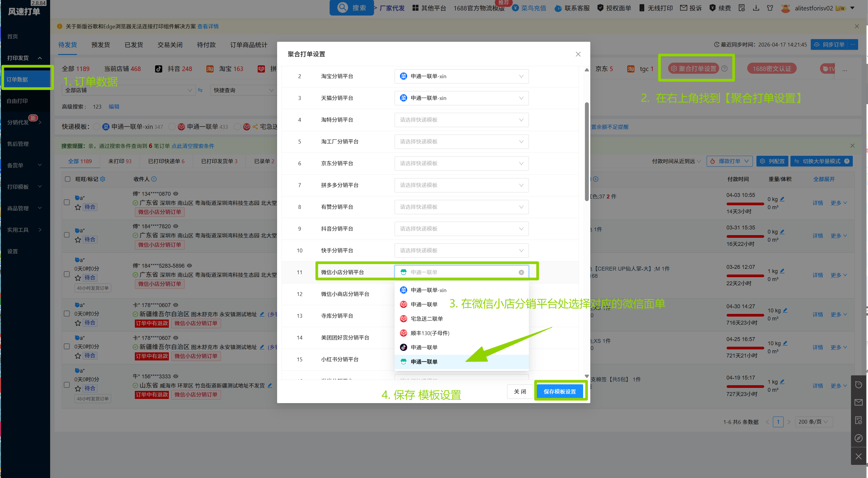
Task: Switch to the 已发货 tab
Action: click(x=134, y=45)
